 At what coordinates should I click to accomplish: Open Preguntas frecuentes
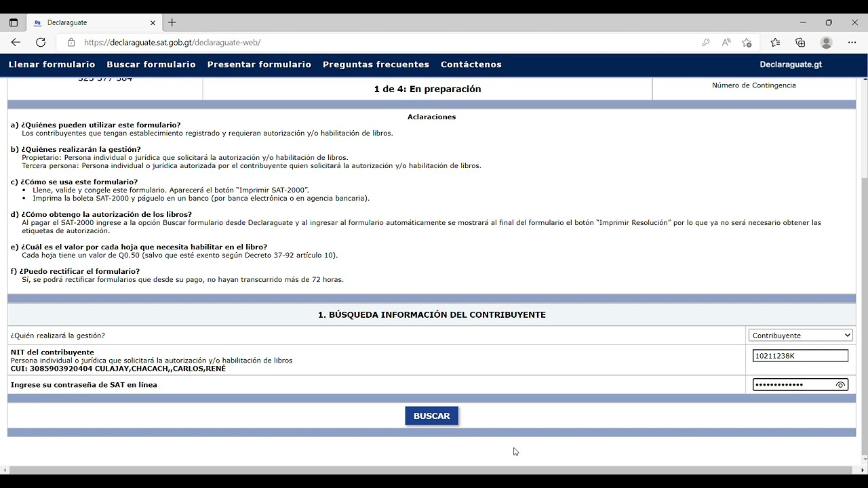376,64
